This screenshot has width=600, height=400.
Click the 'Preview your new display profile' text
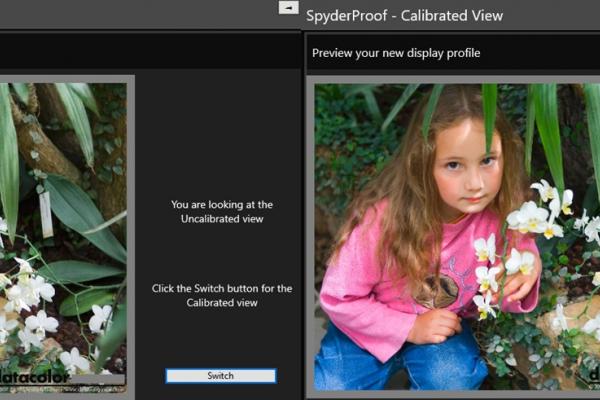point(396,53)
